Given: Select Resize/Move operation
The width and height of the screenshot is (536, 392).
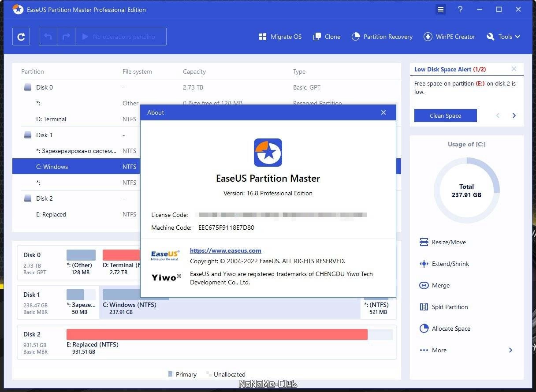Looking at the screenshot, I should tap(443, 242).
